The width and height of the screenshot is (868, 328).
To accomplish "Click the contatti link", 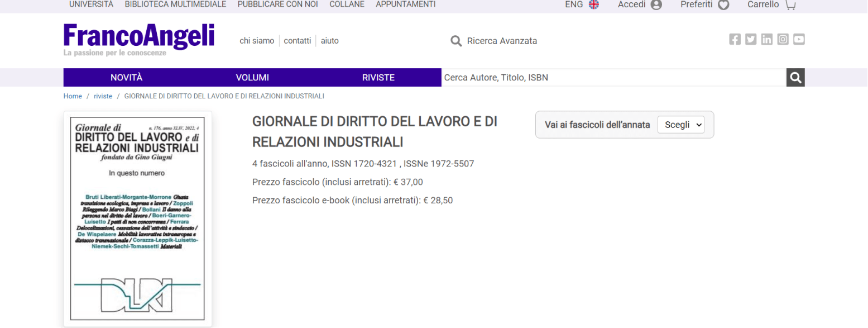I will point(298,41).
